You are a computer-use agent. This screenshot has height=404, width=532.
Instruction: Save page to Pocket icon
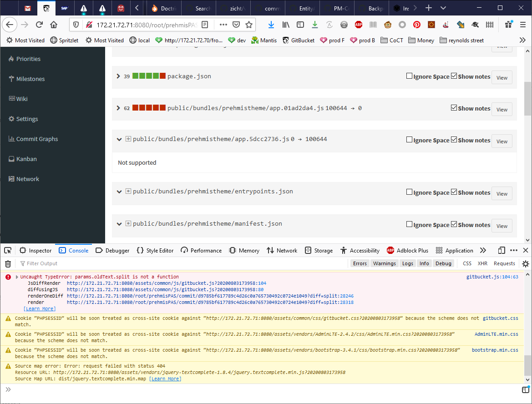point(236,25)
